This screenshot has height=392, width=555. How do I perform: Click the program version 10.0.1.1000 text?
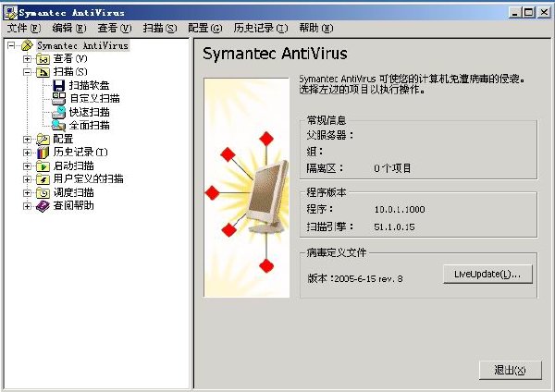pos(400,210)
